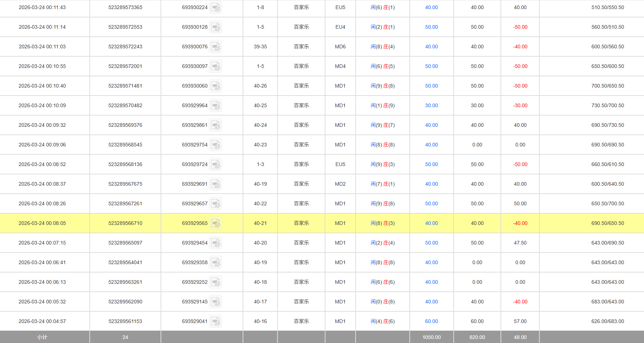Image resolution: width=644 pixels, height=343 pixels.
Task: Open 30.00 bet link for order 523289570482
Action: tap(431, 105)
